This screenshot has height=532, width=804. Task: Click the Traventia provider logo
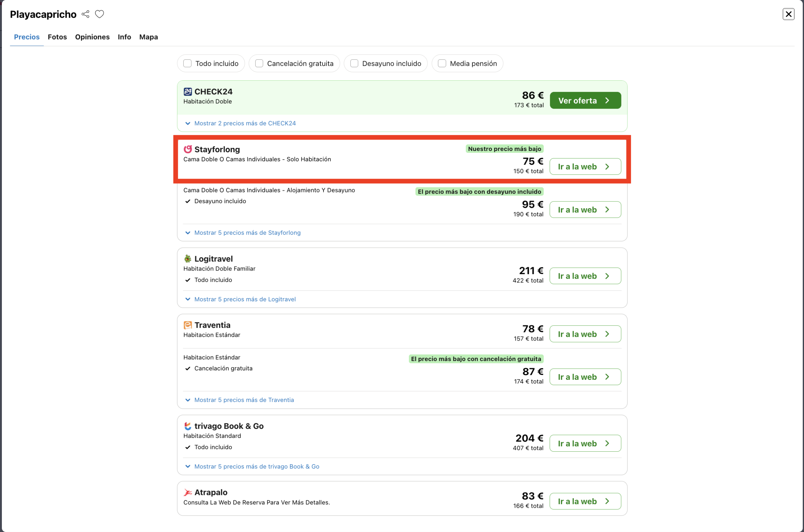pos(188,325)
